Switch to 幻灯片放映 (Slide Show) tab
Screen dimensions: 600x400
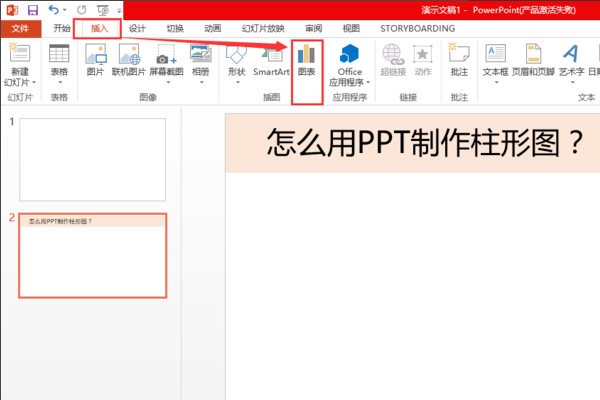[263, 28]
